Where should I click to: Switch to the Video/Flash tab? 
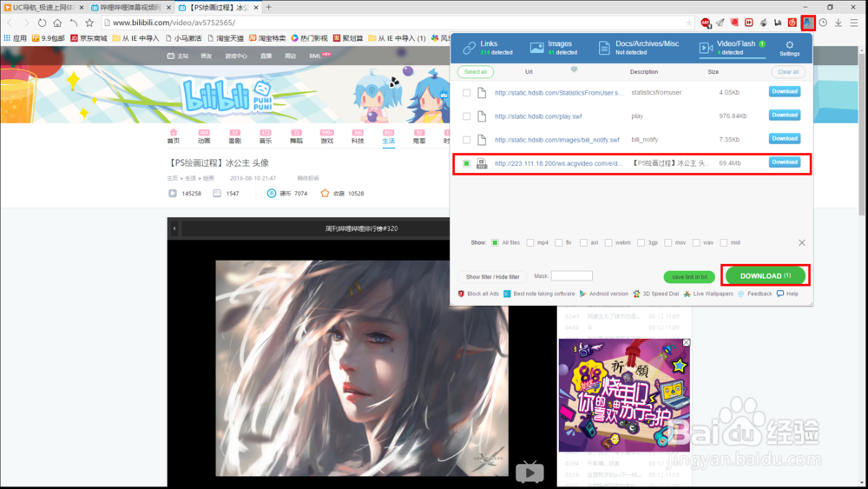pyautogui.click(x=732, y=48)
